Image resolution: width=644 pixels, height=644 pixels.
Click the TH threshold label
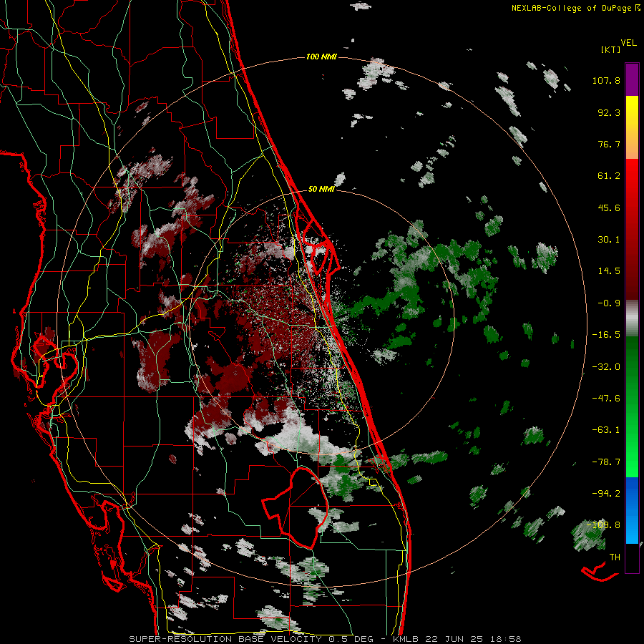tap(615, 557)
